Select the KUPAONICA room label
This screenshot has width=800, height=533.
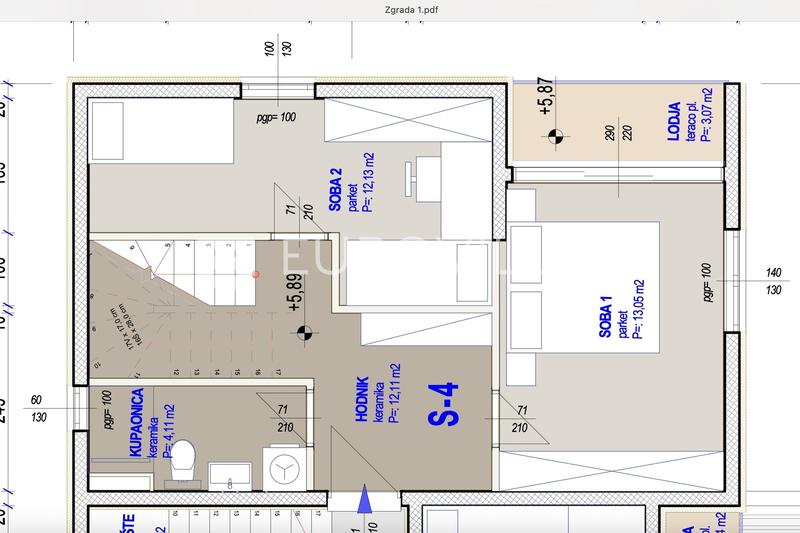[136, 423]
